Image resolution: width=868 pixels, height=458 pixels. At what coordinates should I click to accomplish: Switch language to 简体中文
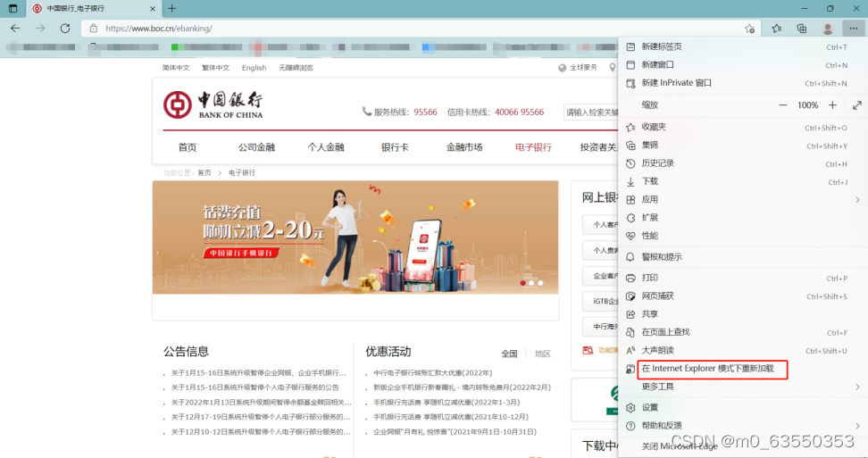176,68
